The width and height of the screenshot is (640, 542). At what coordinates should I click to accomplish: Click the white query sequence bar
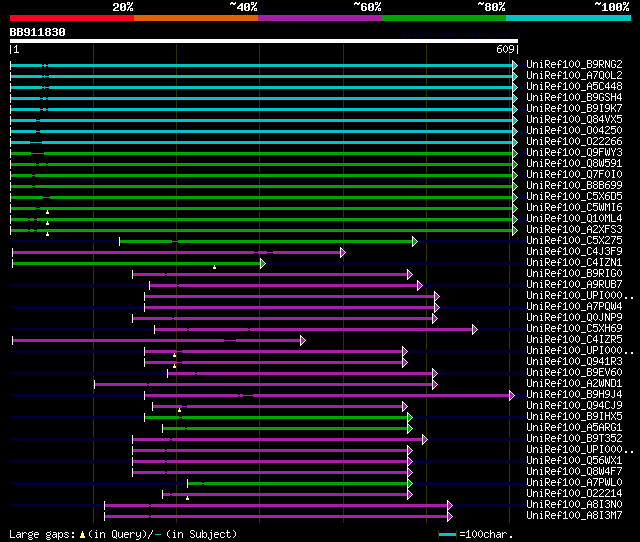tap(264, 41)
